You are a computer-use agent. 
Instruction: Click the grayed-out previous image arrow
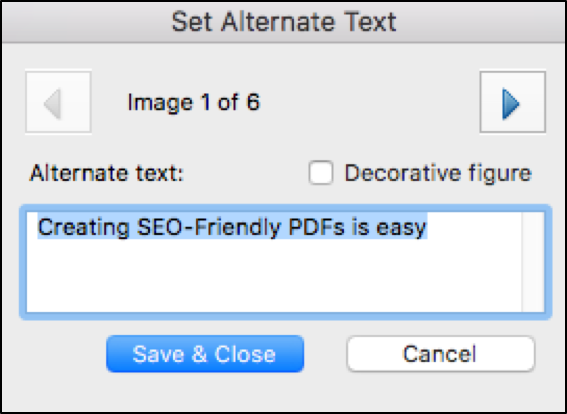coord(58,102)
